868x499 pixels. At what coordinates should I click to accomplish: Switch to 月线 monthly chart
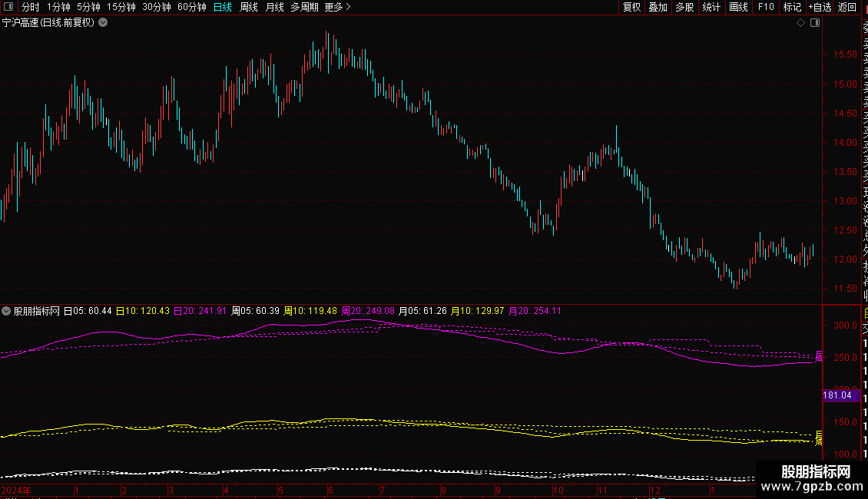click(x=274, y=7)
